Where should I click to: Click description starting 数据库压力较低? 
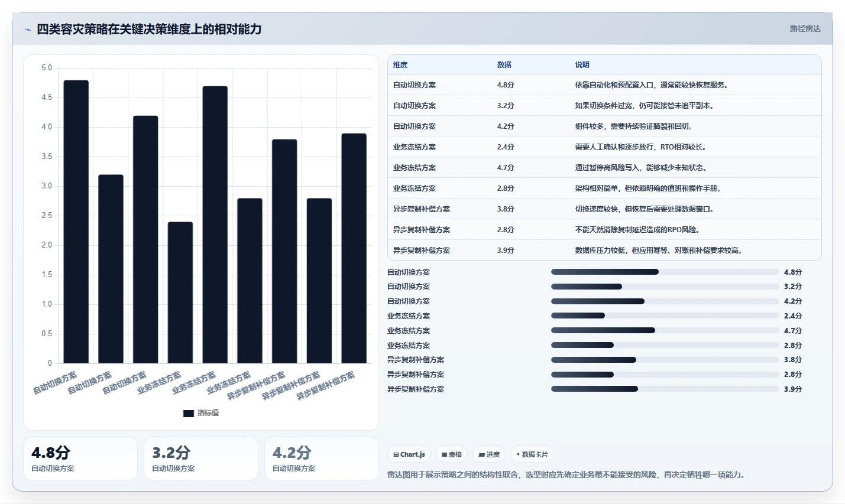pos(659,251)
